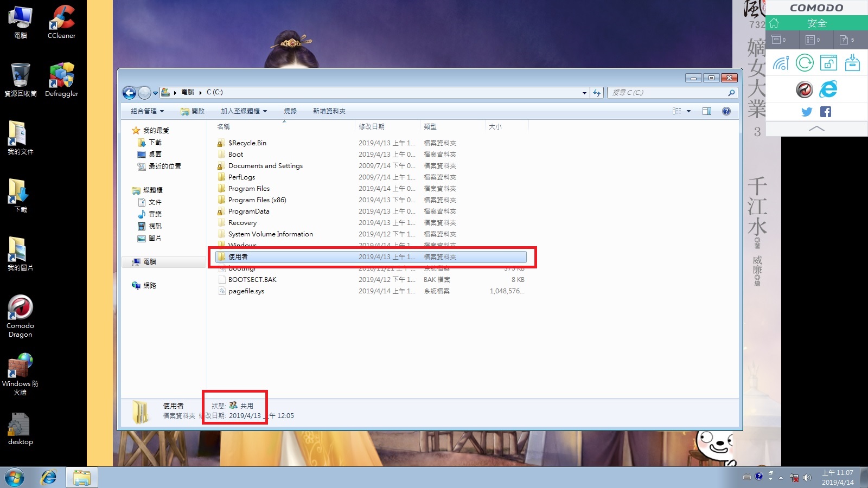Sort by 修改日期 column header
Viewport: 868px width, 488px height.
[x=372, y=126]
